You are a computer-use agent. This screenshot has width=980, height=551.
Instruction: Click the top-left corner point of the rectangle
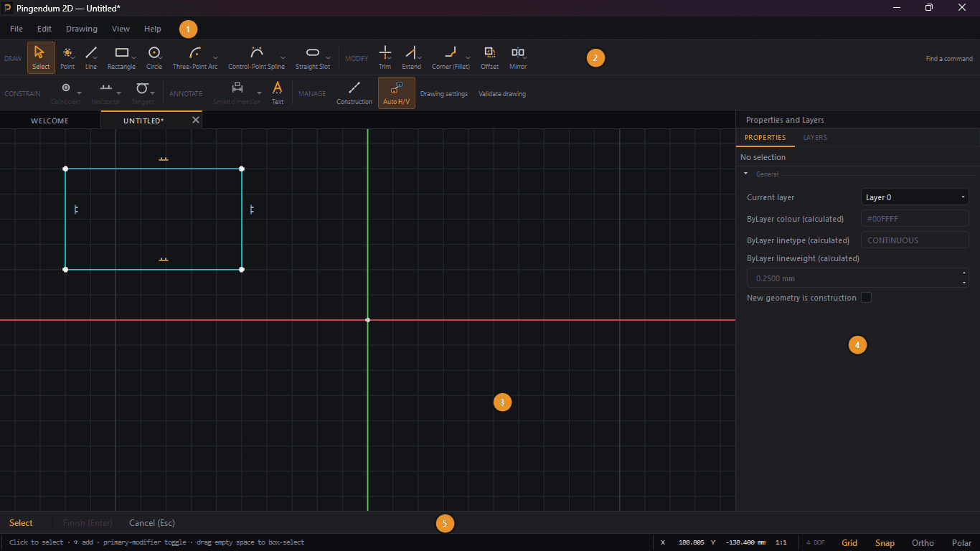pyautogui.click(x=65, y=169)
